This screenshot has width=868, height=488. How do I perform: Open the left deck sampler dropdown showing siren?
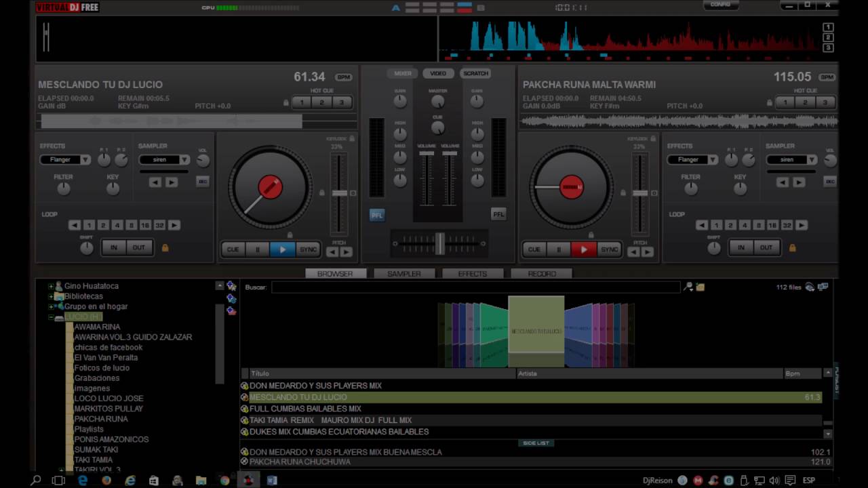tap(164, 160)
